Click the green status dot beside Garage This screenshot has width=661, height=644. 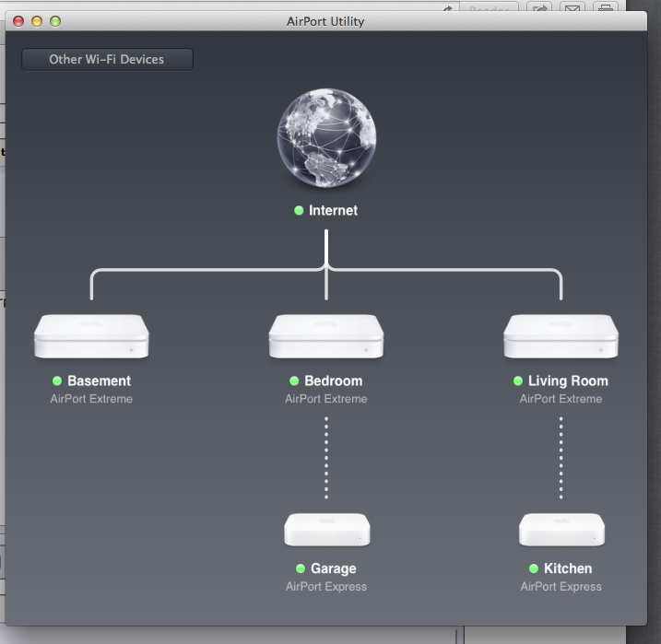pos(301,568)
